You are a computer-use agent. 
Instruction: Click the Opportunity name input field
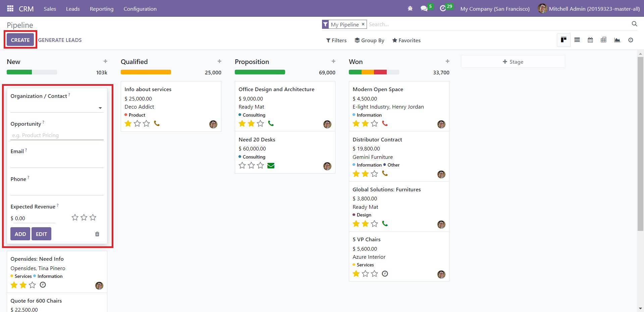point(57,135)
